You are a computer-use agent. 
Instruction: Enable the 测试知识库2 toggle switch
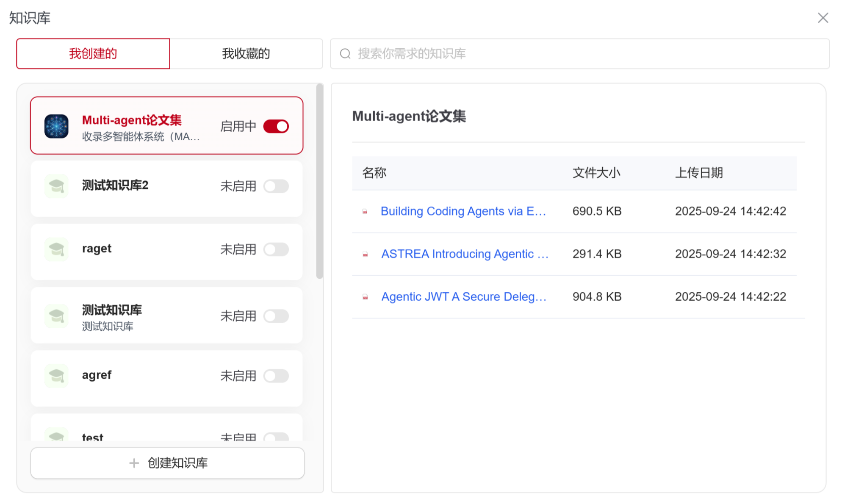coord(276,186)
